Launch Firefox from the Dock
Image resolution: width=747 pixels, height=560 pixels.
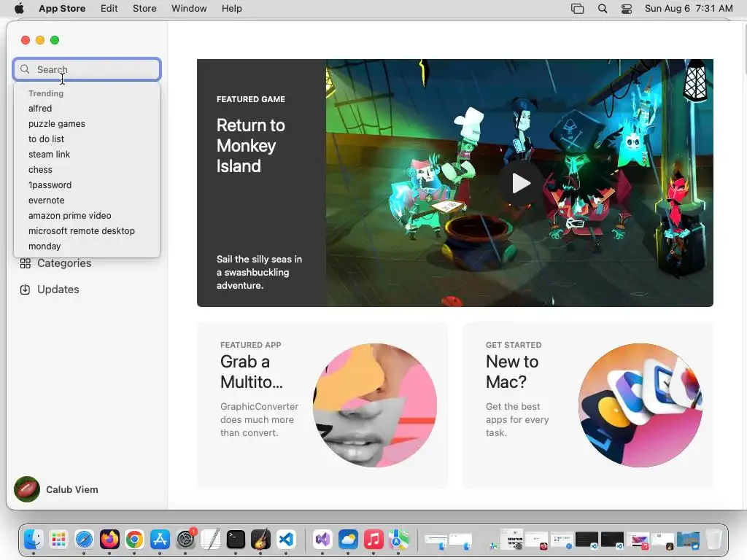pos(109,540)
